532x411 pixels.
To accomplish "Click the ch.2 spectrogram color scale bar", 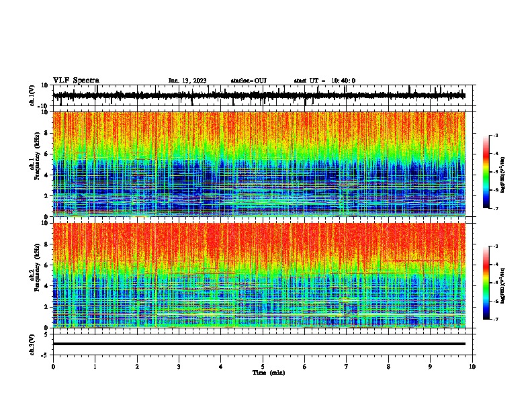I will point(486,283).
